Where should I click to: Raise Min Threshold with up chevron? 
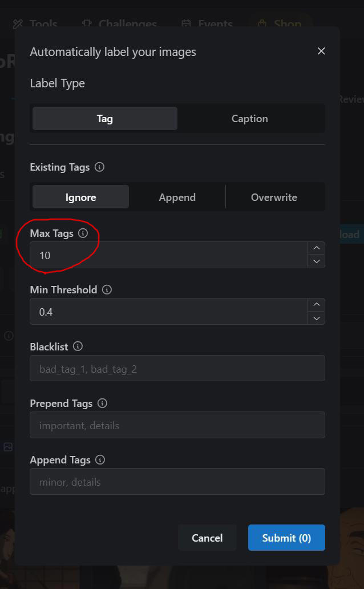317,305
